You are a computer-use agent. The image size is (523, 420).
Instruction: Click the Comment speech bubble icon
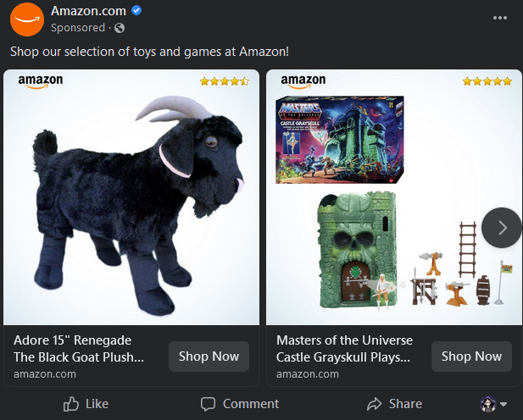(209, 404)
